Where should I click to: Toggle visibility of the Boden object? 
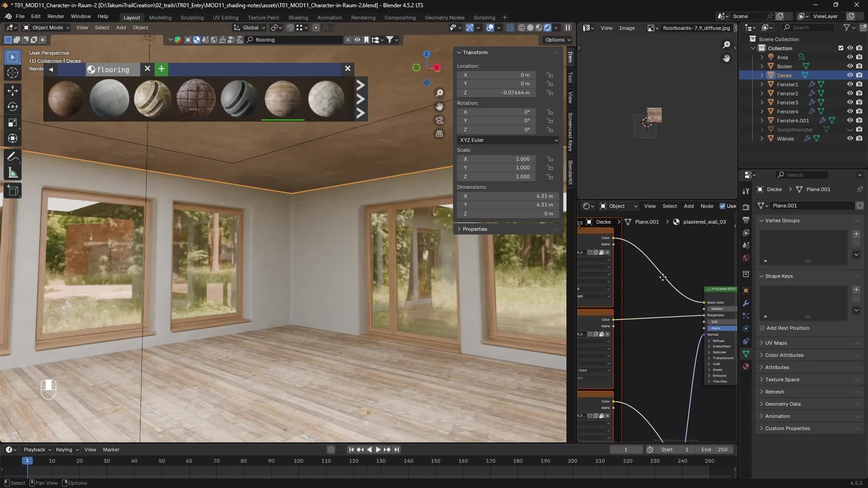[850, 66]
